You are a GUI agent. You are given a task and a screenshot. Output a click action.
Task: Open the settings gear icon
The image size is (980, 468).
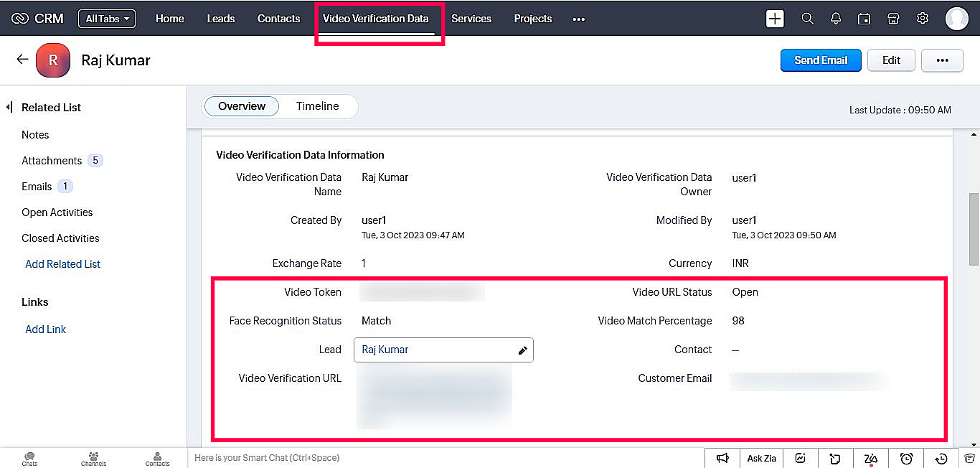[x=923, y=19]
